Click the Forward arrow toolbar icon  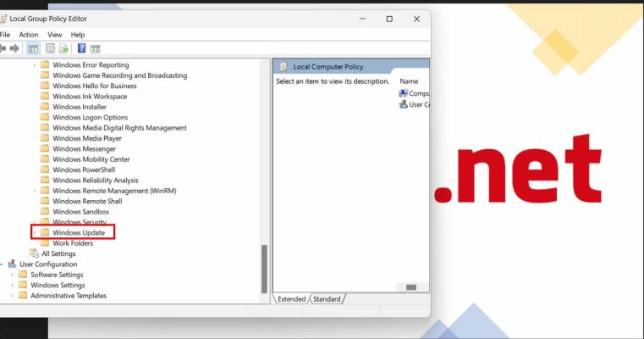point(14,48)
